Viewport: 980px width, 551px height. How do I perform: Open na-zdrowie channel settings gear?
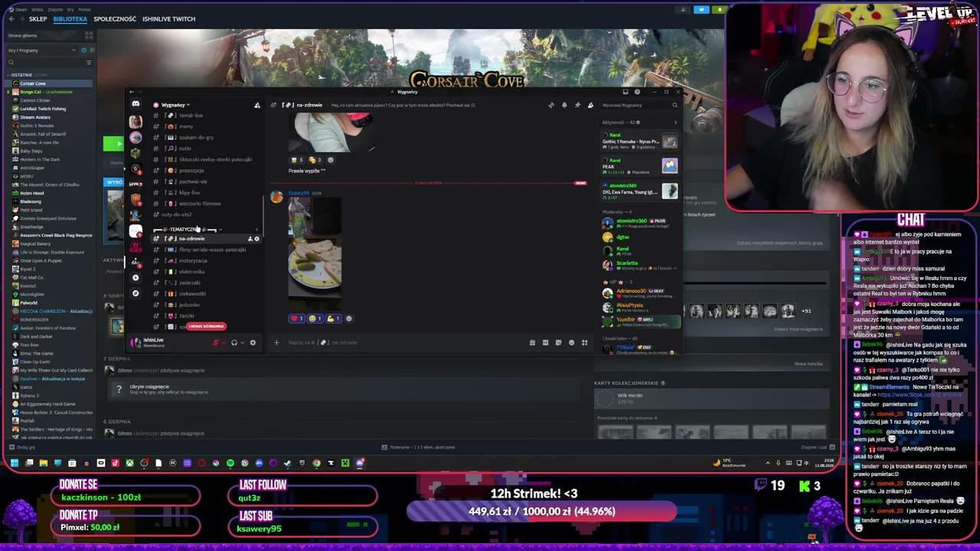coord(256,239)
